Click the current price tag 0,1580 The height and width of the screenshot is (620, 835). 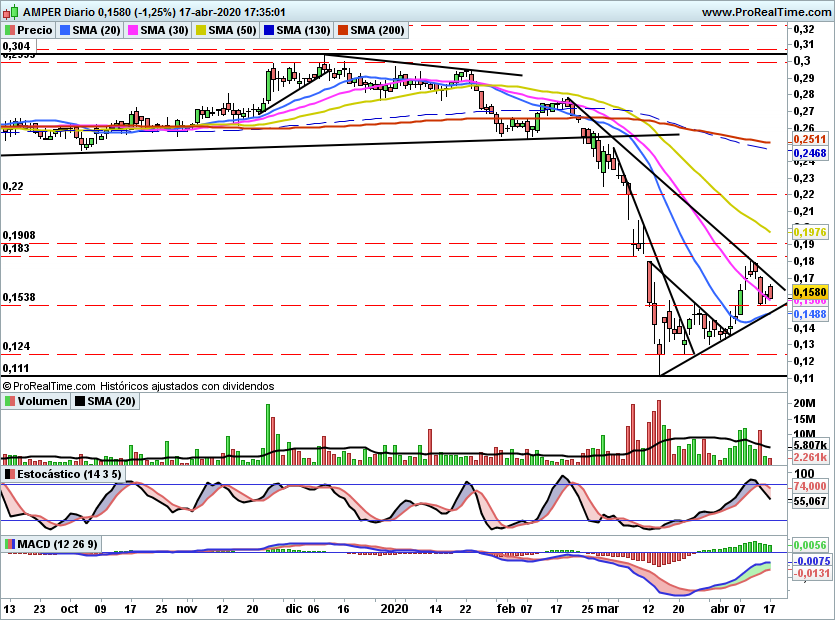point(810,292)
